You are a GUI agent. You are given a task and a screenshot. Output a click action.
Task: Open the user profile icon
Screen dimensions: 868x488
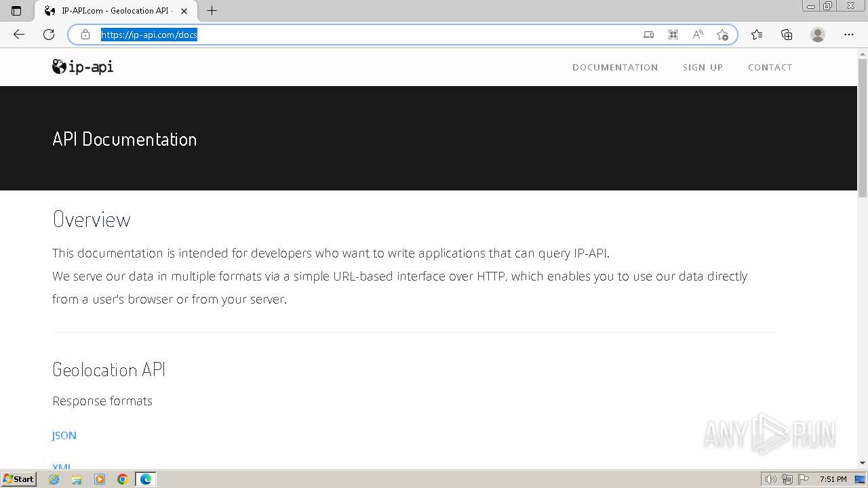[x=818, y=35]
